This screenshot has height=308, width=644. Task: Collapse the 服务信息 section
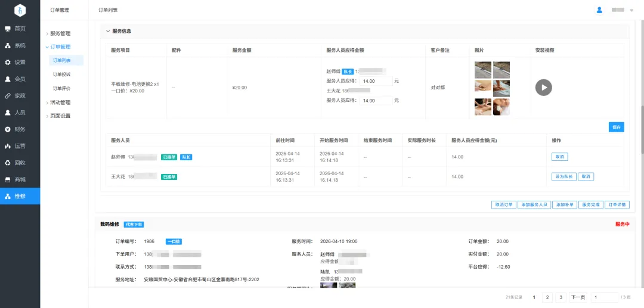point(108,31)
